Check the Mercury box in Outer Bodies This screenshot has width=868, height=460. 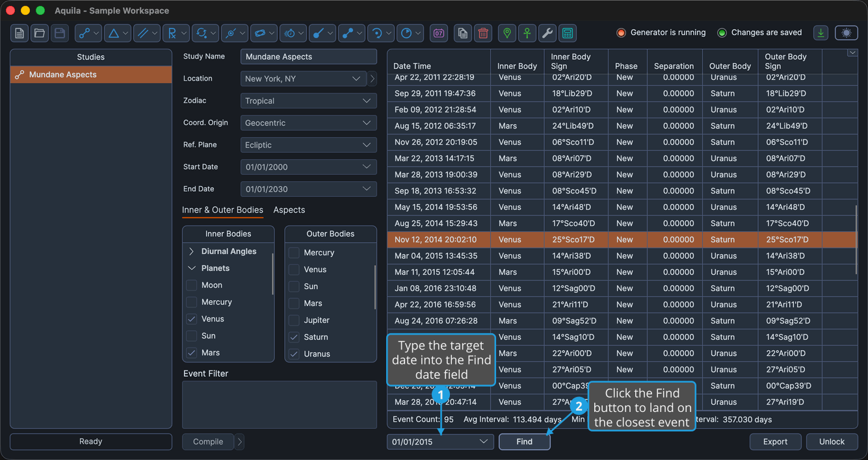pyautogui.click(x=294, y=253)
